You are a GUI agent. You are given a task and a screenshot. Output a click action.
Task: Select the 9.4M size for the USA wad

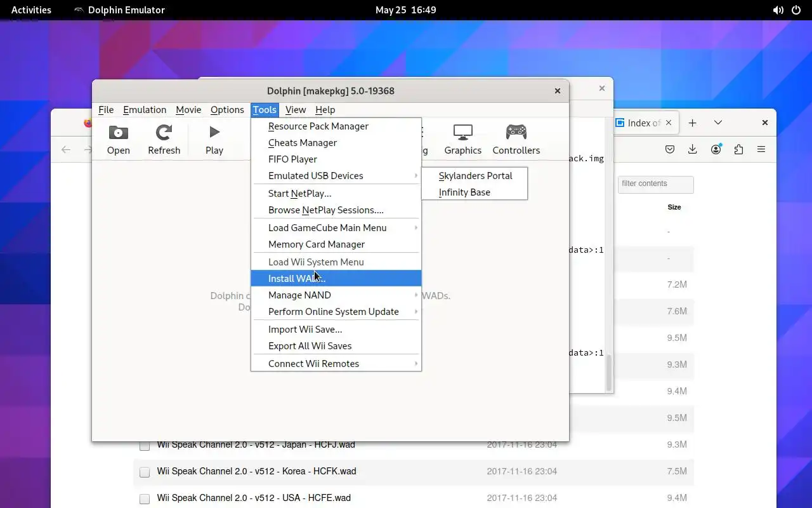click(677, 498)
